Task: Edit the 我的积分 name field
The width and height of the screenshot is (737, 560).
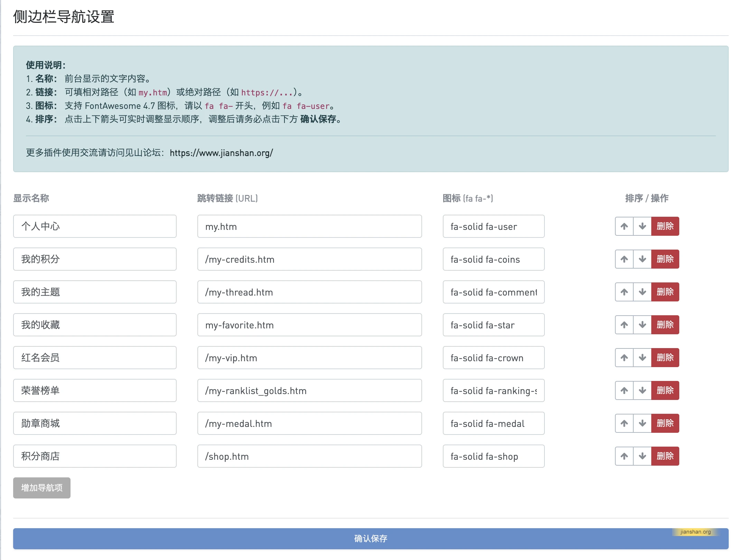Action: pos(95,259)
